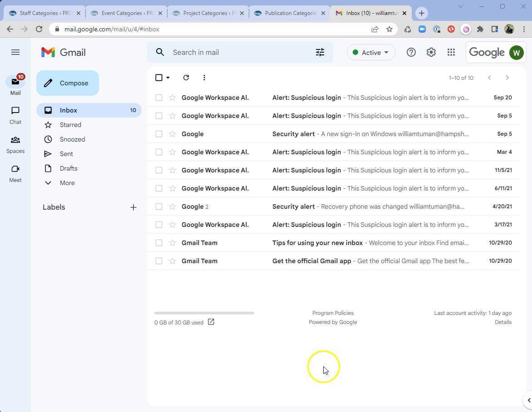Screen dimensions: 532x412
Task: Check the Security alert email checkbox
Action: (x=159, y=133)
